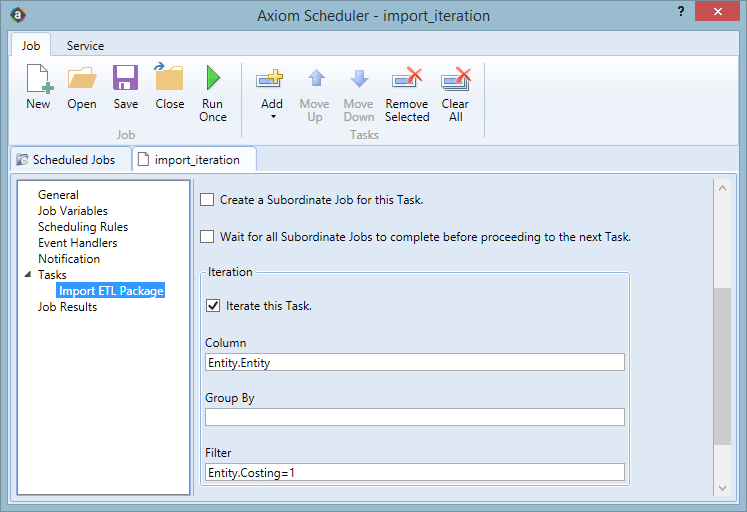Click the Move Down arrow icon
This screenshot has width=747, height=512.
coord(359,78)
